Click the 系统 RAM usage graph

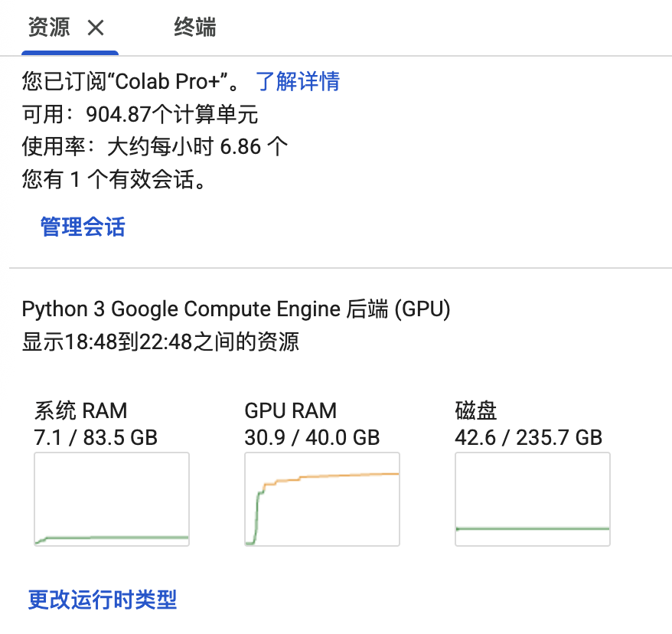112,499
